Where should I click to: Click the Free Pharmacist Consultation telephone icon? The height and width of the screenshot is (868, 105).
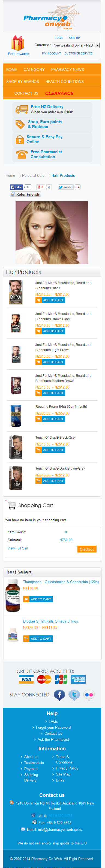pos(22,154)
